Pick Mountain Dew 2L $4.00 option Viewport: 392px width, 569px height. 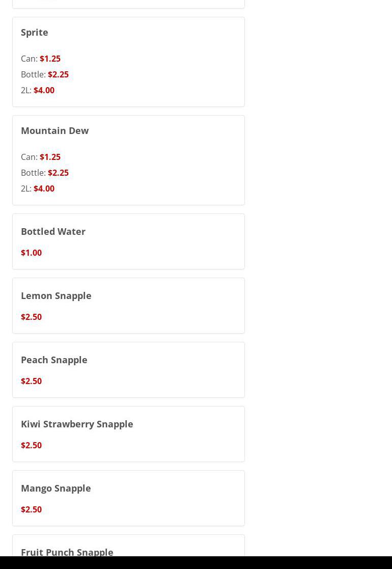click(38, 188)
